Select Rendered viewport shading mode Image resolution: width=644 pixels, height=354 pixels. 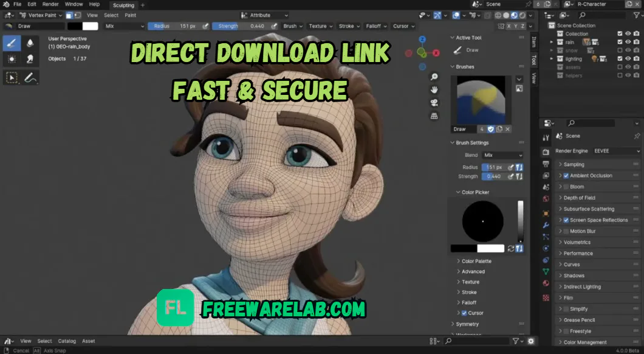(x=522, y=15)
